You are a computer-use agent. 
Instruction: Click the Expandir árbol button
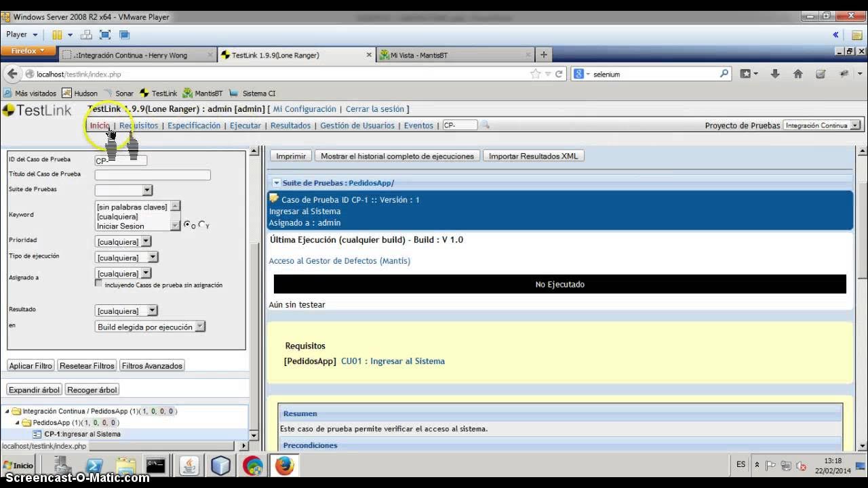tap(34, 390)
